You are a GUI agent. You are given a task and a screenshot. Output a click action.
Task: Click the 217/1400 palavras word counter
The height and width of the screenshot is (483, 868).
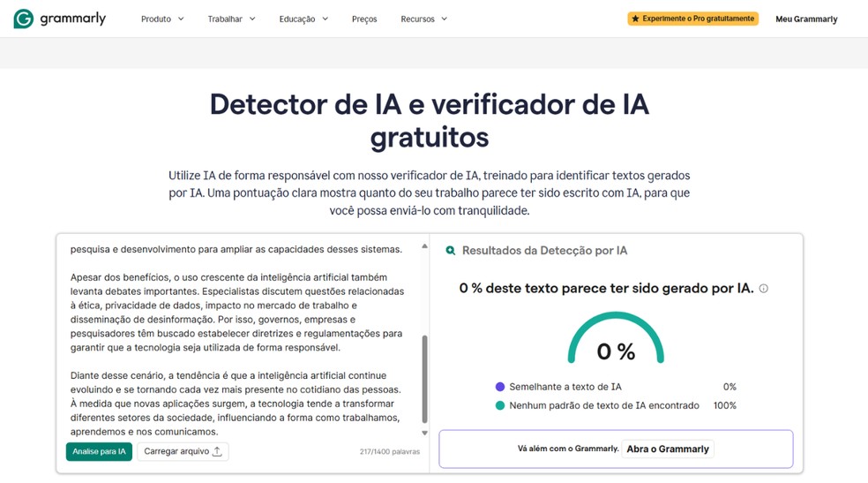390,452
